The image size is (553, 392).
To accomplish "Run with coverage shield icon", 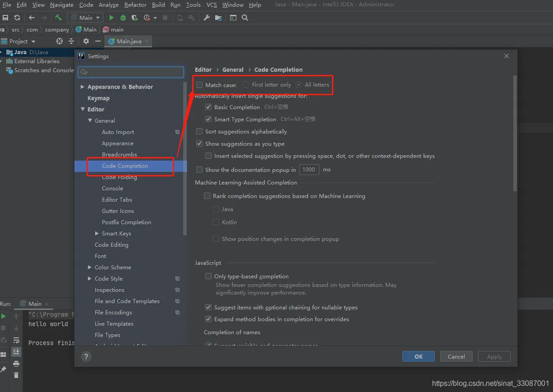I will 134,18.
